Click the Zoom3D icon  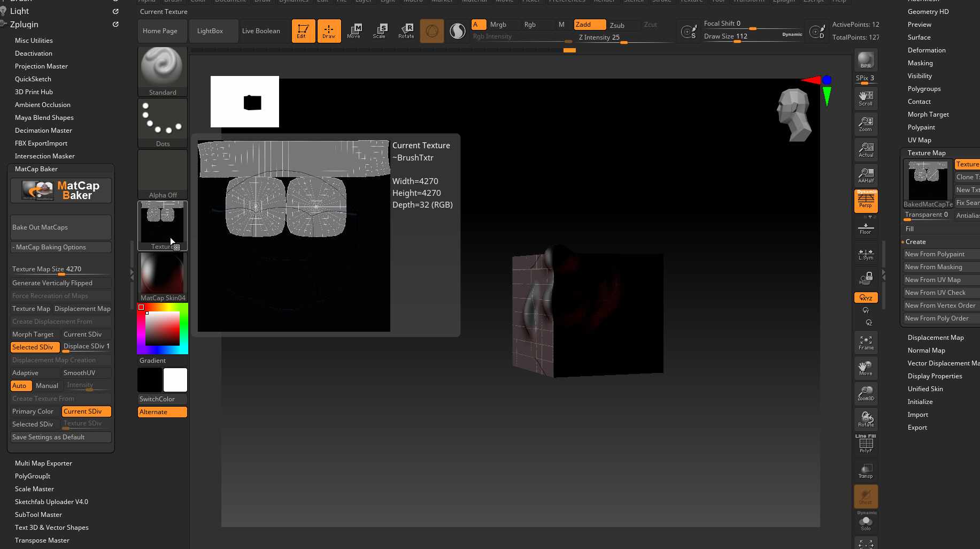coord(866,394)
